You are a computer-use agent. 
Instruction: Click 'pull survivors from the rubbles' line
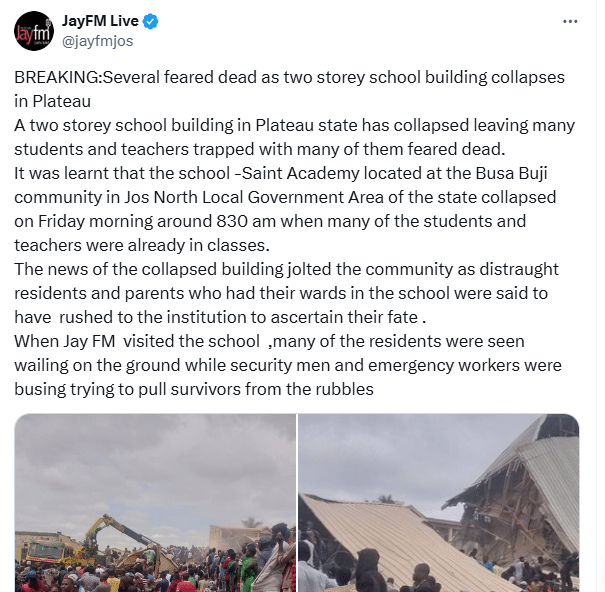[194, 389]
